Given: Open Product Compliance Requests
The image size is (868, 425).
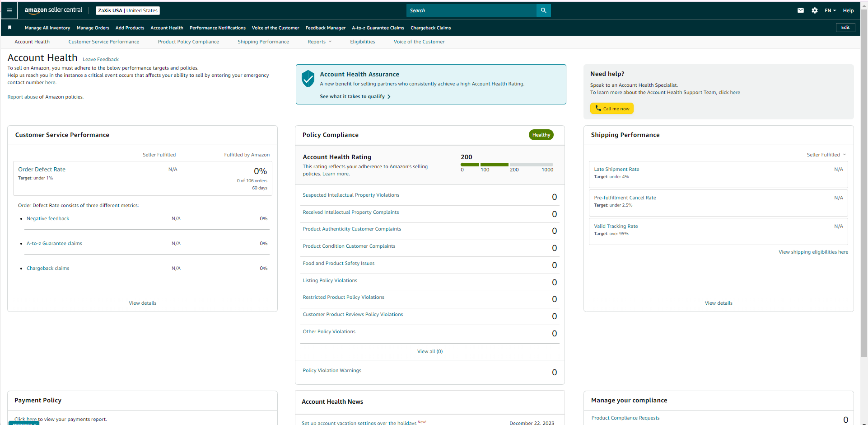Looking at the screenshot, I should [625, 418].
